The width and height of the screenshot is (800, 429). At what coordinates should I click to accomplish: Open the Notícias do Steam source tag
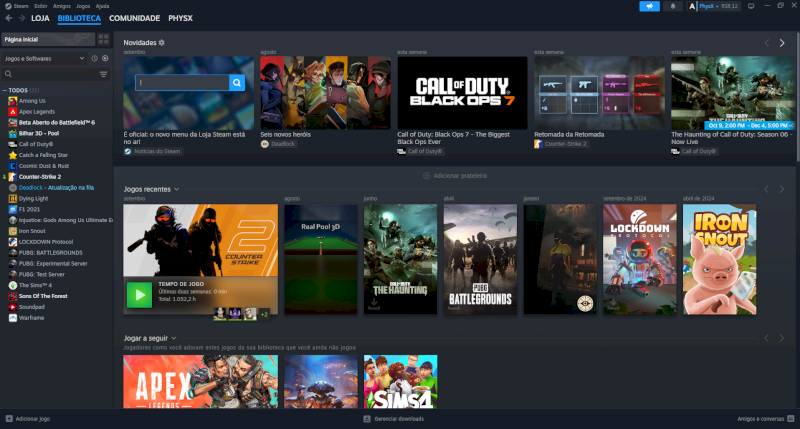coord(153,152)
